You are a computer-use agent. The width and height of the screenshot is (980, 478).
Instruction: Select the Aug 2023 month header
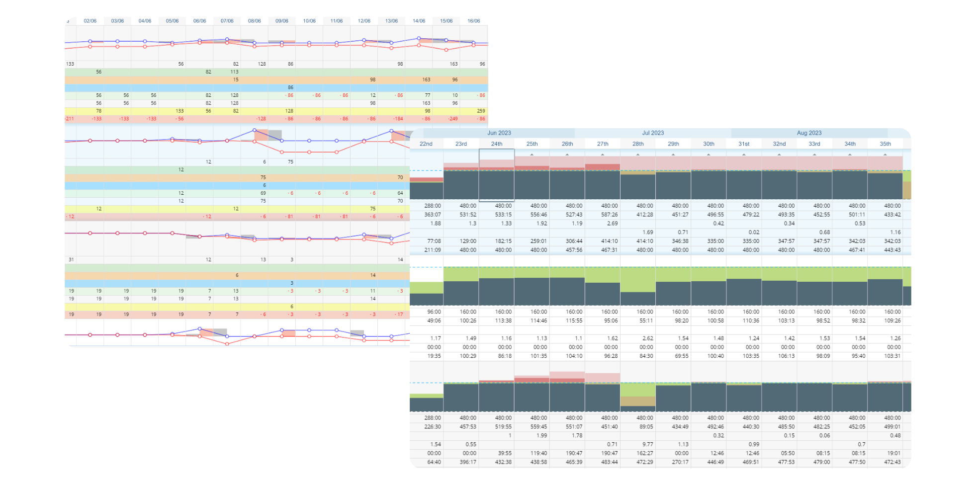(x=809, y=133)
